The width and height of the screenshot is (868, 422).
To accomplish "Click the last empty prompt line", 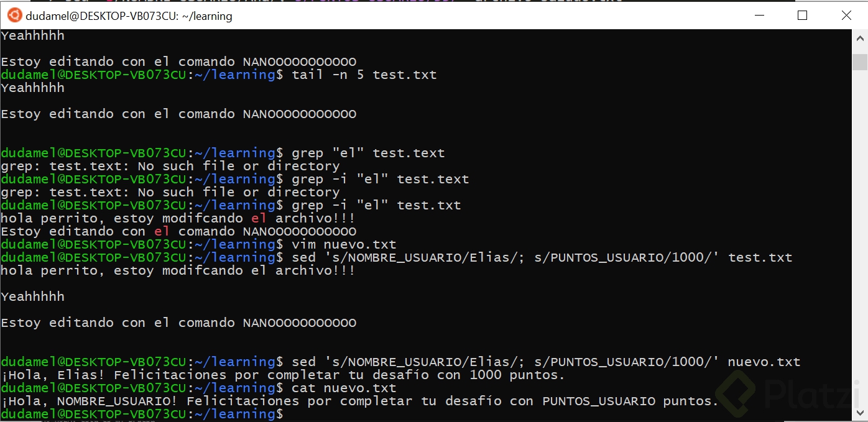I will coord(142,414).
